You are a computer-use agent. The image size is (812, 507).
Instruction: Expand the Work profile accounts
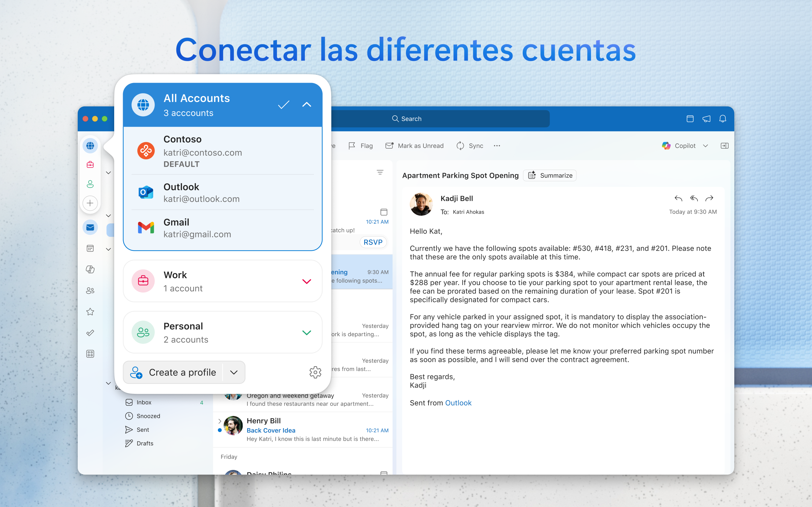(x=307, y=281)
